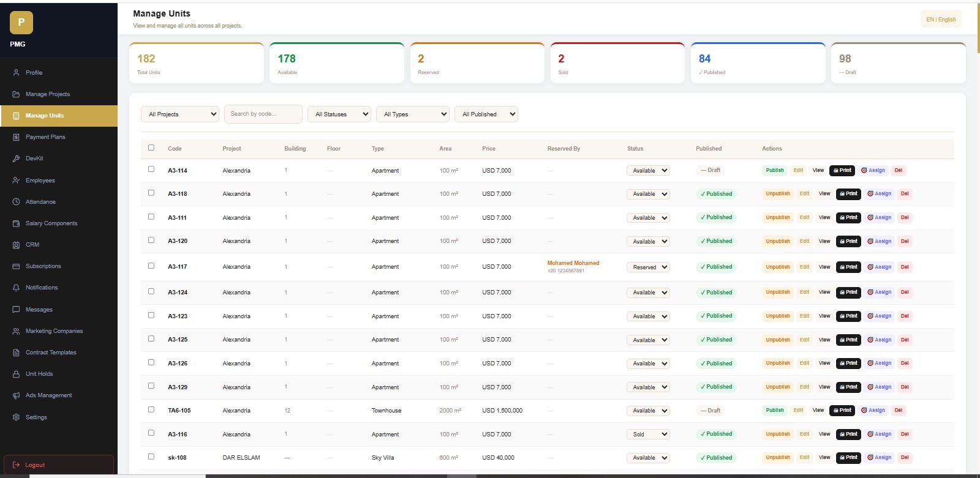Publish unit TA6-105
Screen dimensions: 980x478
point(775,410)
